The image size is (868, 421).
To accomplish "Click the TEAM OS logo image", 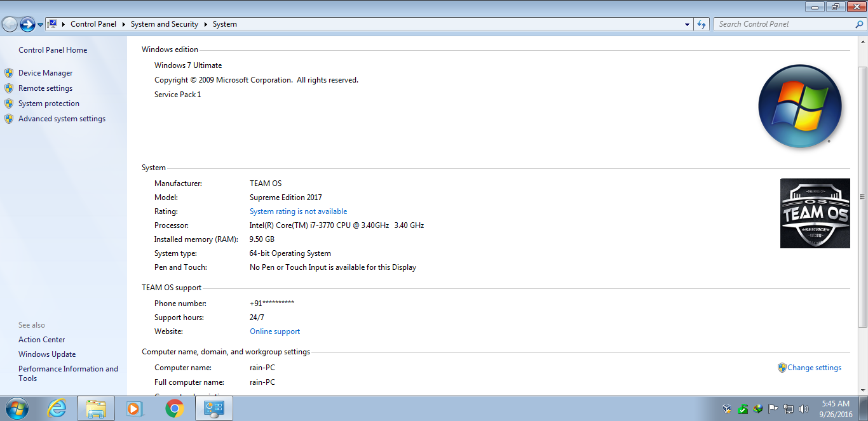I will pyautogui.click(x=815, y=213).
